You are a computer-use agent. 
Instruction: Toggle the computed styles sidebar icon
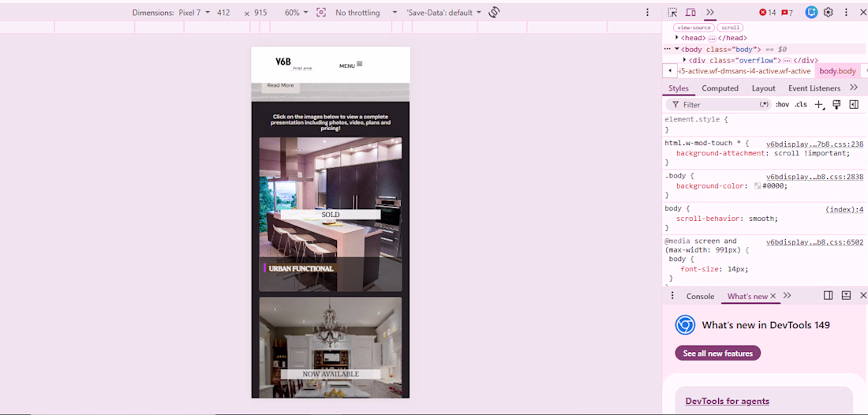click(854, 104)
